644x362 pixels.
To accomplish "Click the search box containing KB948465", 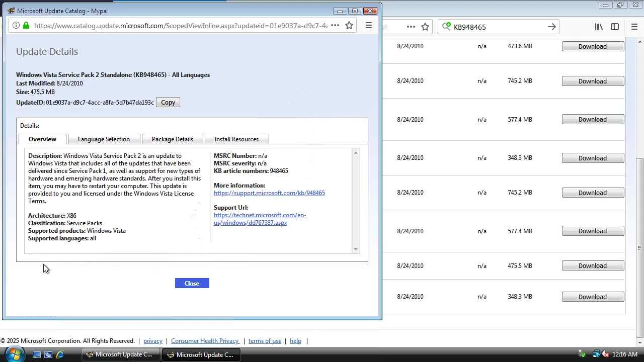I will click(x=498, y=27).
